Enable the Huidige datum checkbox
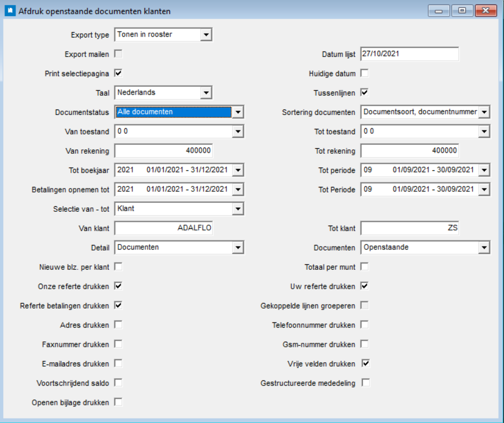Image resolution: width=504 pixels, height=423 pixels. click(x=365, y=73)
